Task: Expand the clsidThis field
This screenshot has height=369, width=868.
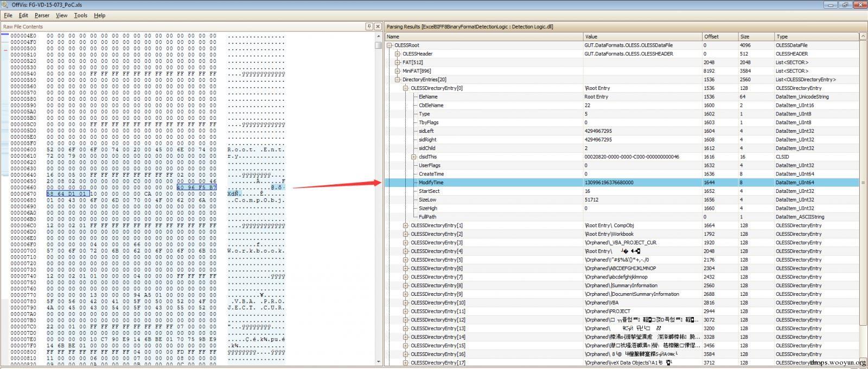Action: click(413, 157)
